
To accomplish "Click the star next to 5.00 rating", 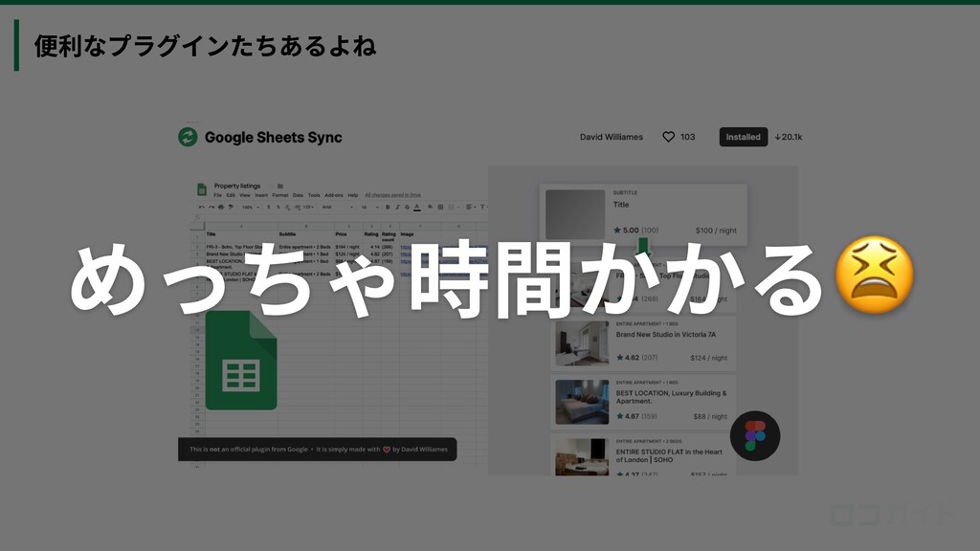I will coord(617,230).
